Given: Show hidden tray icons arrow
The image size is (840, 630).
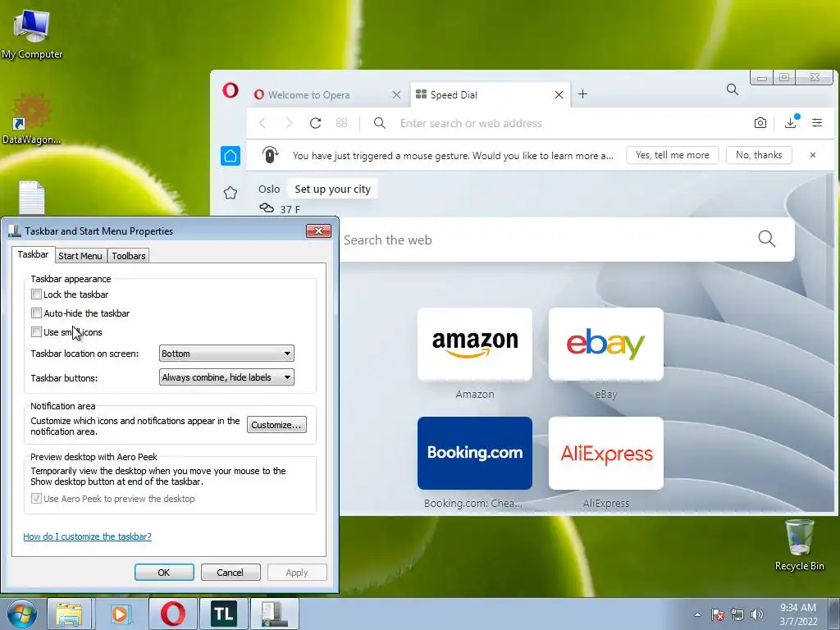Looking at the screenshot, I should 697,614.
